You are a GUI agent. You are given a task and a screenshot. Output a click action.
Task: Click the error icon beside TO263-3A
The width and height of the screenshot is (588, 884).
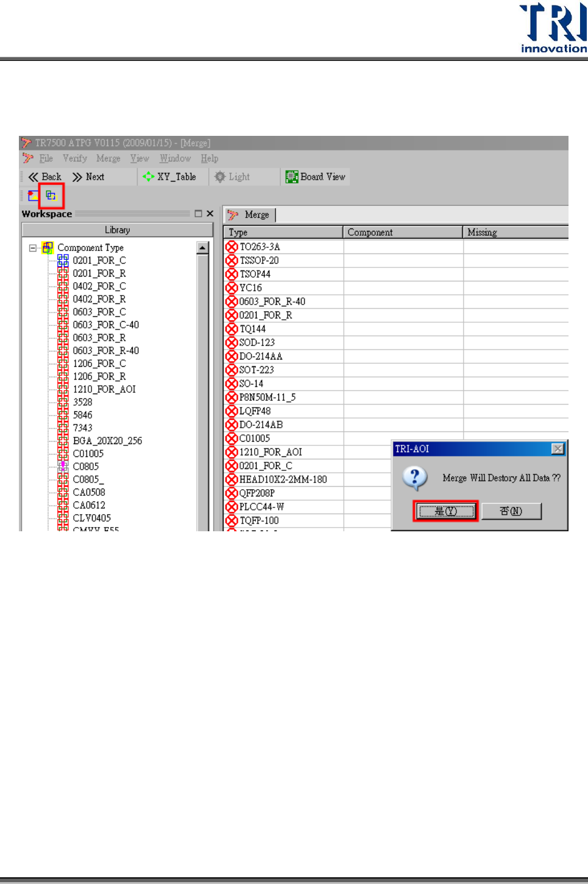232,247
